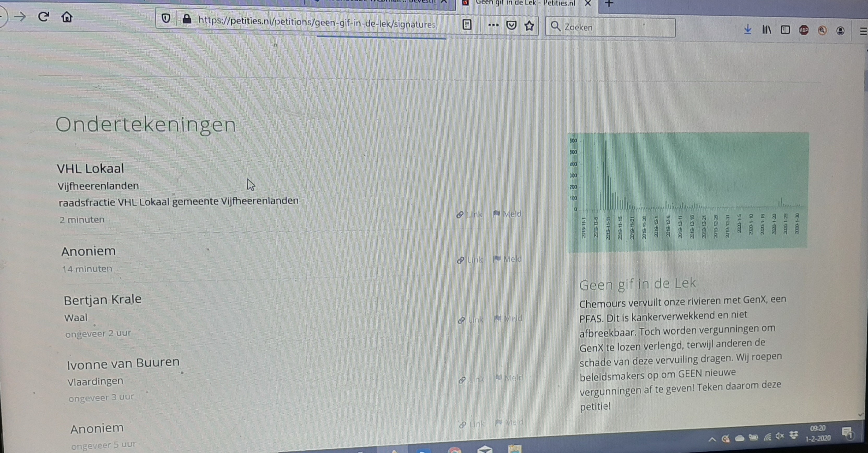The image size is (868, 453).
Task: Click Meld on the VHL Lokaal signature
Action: 507,214
